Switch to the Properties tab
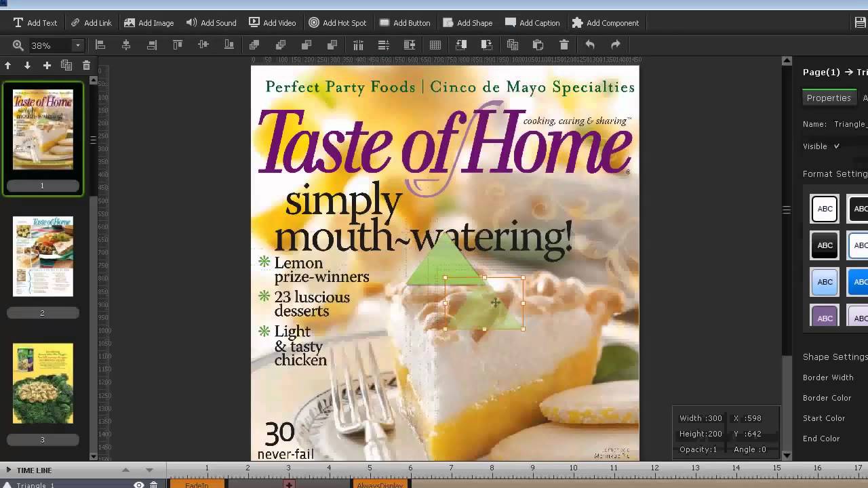This screenshot has width=868, height=488. [829, 98]
